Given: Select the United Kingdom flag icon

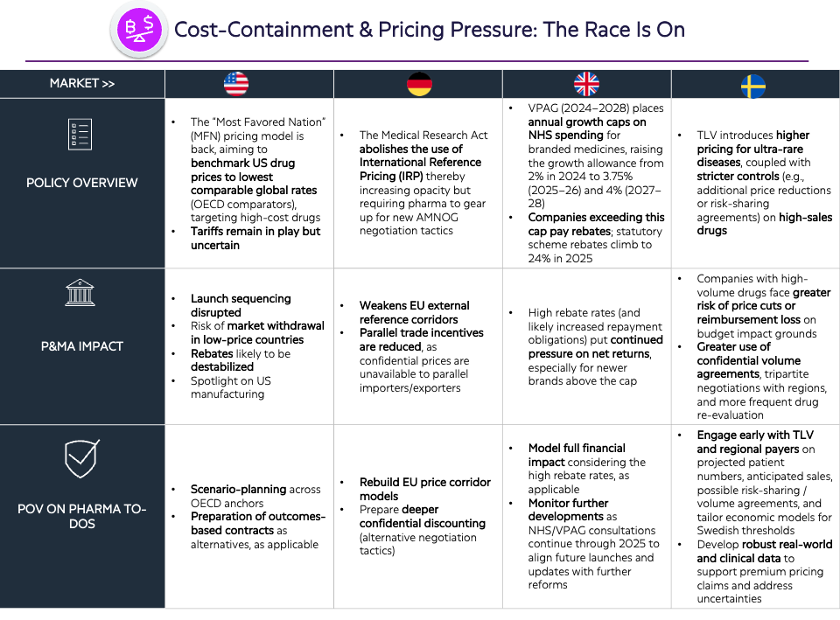Looking at the screenshot, I should point(586,84).
